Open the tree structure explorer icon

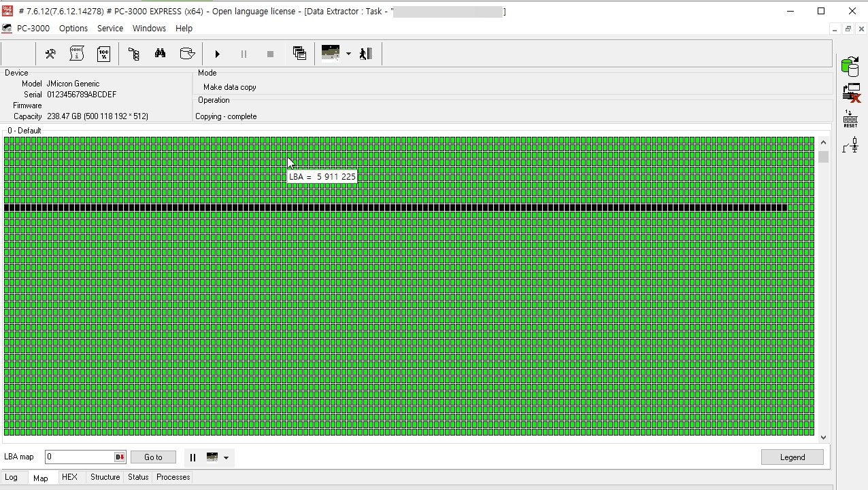click(x=134, y=54)
